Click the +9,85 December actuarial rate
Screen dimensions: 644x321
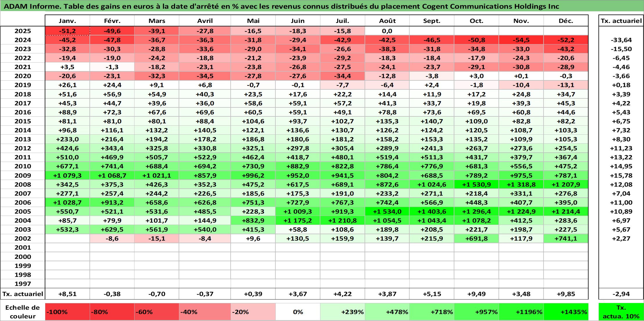point(566,294)
